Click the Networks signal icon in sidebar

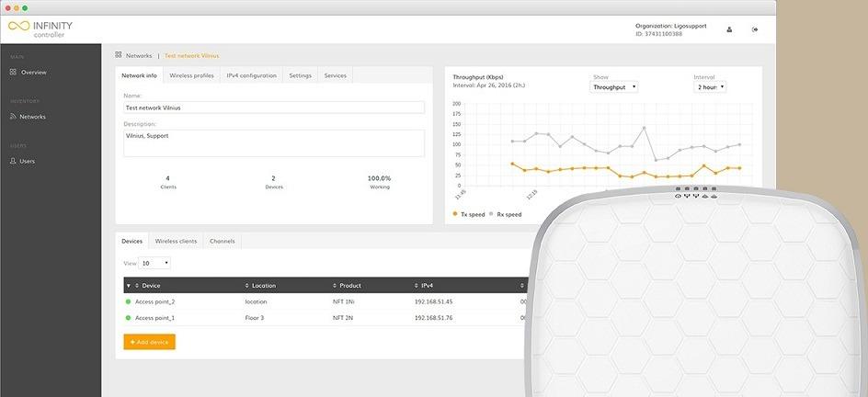(x=13, y=117)
